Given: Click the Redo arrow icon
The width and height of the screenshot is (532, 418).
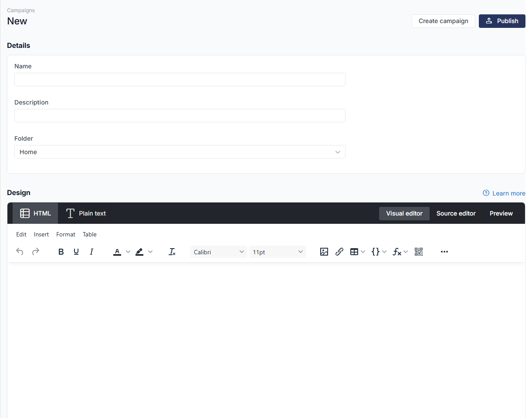Looking at the screenshot, I should (36, 252).
